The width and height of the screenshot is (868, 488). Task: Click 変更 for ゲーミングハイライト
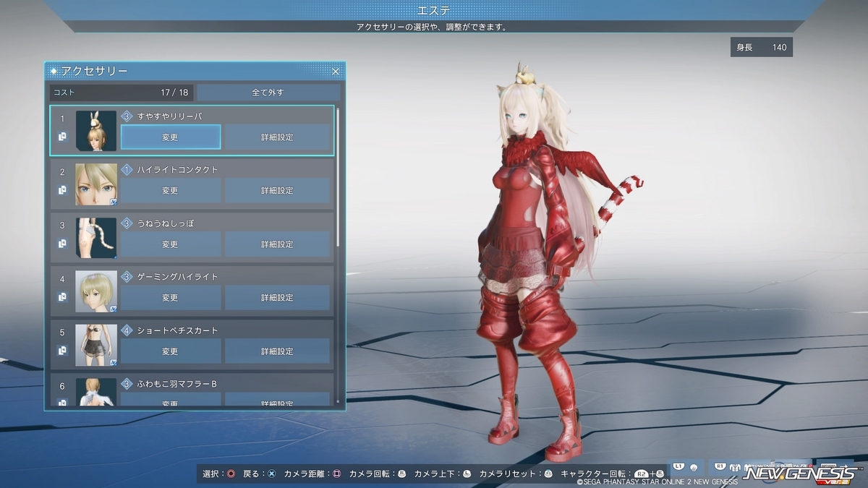[x=170, y=298]
